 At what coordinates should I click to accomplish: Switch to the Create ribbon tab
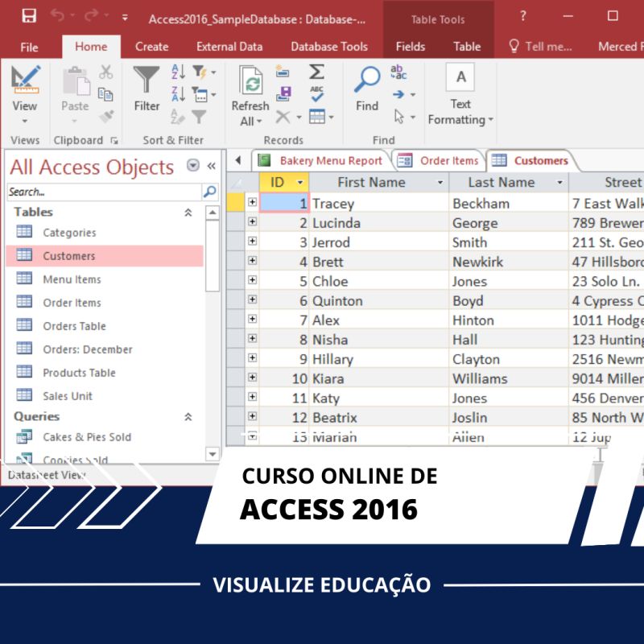151,47
